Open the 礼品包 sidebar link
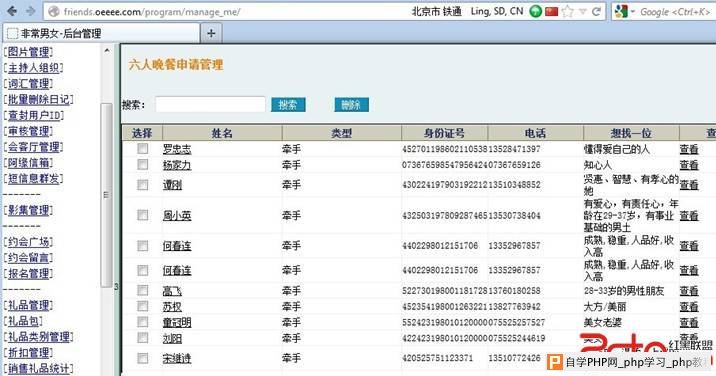 click(23, 321)
